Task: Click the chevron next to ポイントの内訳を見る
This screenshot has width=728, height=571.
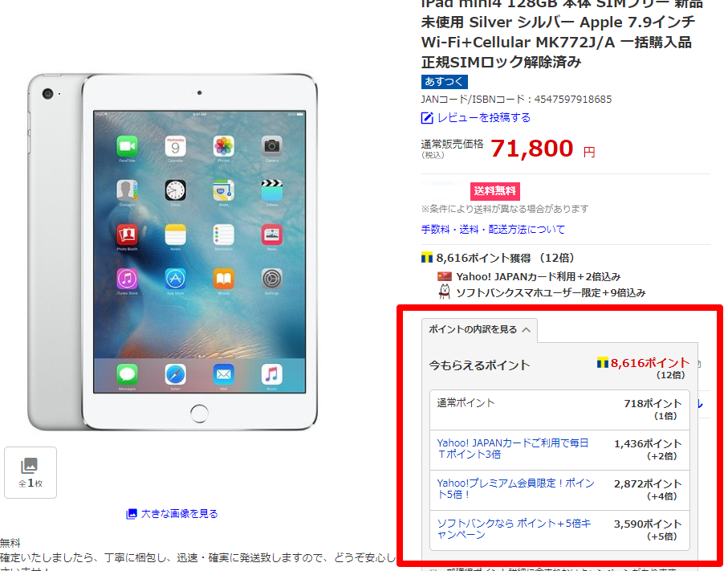Action: pyautogui.click(x=526, y=330)
